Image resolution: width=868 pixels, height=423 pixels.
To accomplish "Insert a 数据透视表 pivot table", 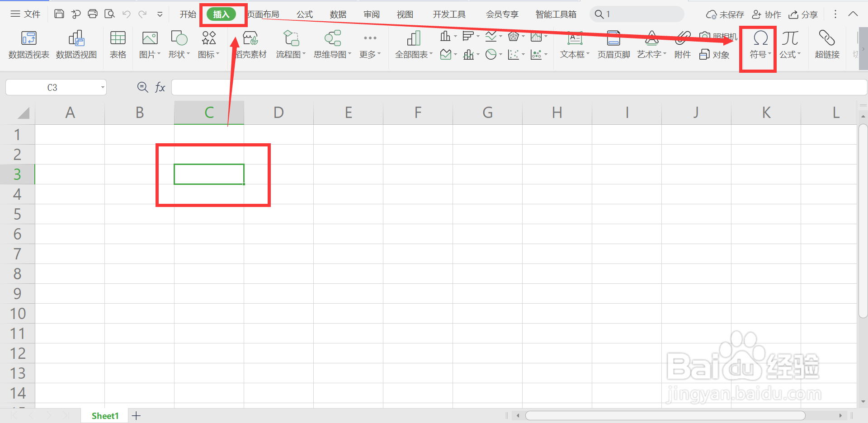I will [x=29, y=45].
